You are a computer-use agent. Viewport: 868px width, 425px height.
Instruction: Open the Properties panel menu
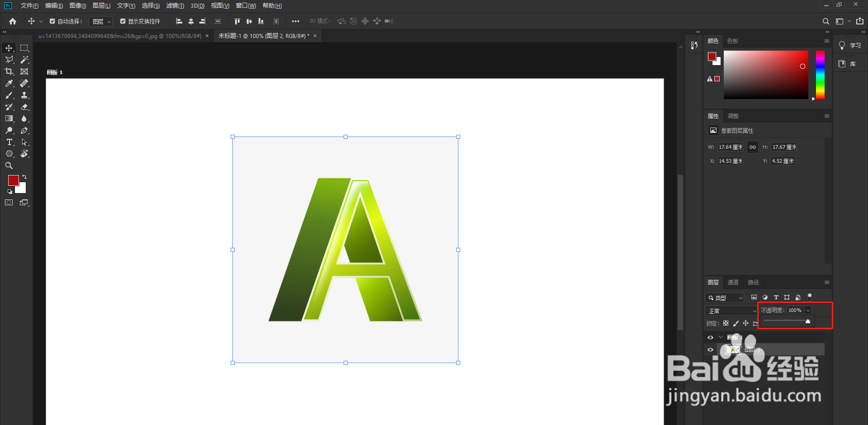click(x=827, y=116)
